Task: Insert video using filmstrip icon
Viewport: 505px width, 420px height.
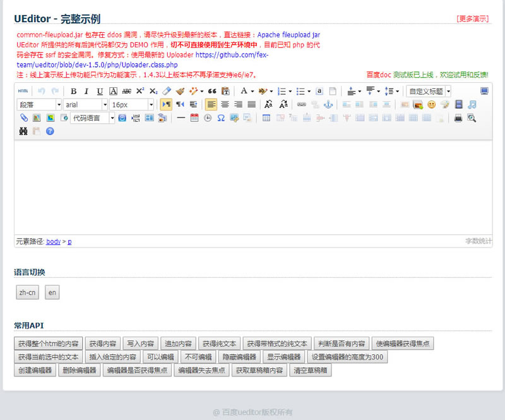Action: point(459,104)
